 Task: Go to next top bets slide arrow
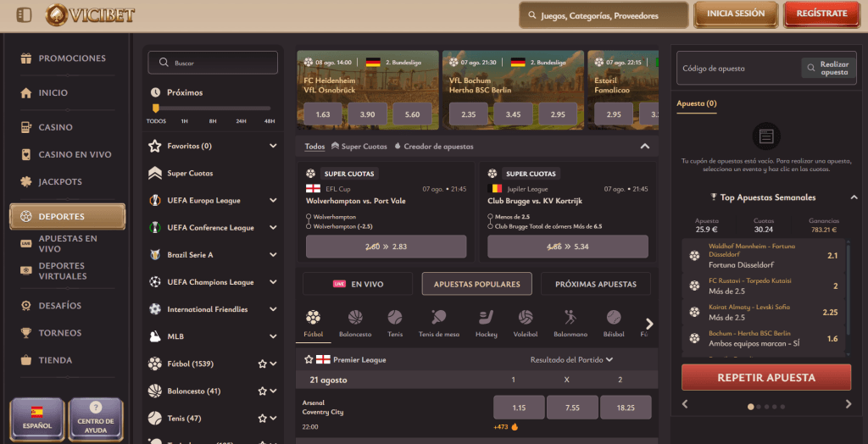(848, 404)
